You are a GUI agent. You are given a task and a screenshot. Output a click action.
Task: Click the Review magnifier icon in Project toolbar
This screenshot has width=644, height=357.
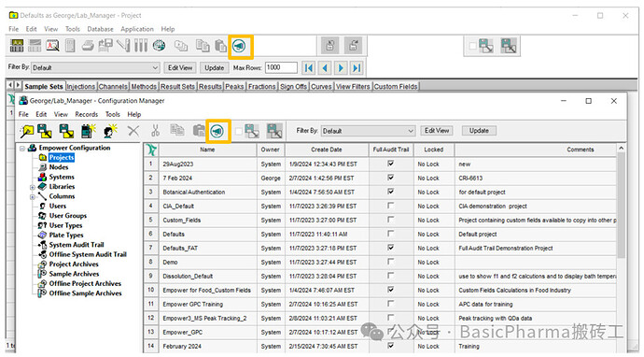(x=52, y=46)
